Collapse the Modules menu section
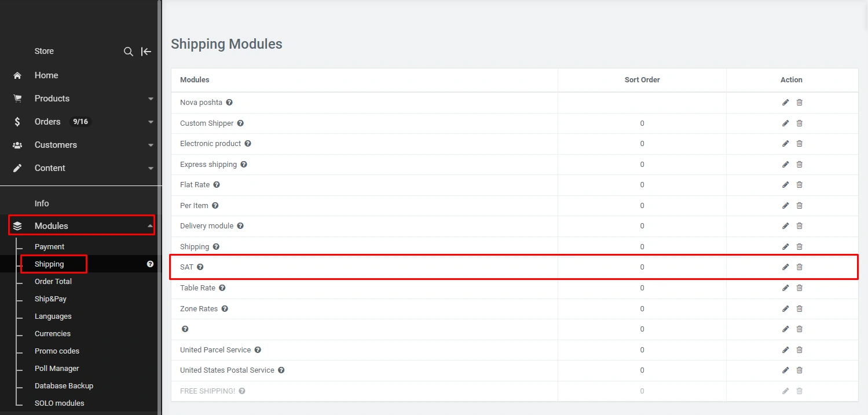868x415 pixels. point(151,225)
